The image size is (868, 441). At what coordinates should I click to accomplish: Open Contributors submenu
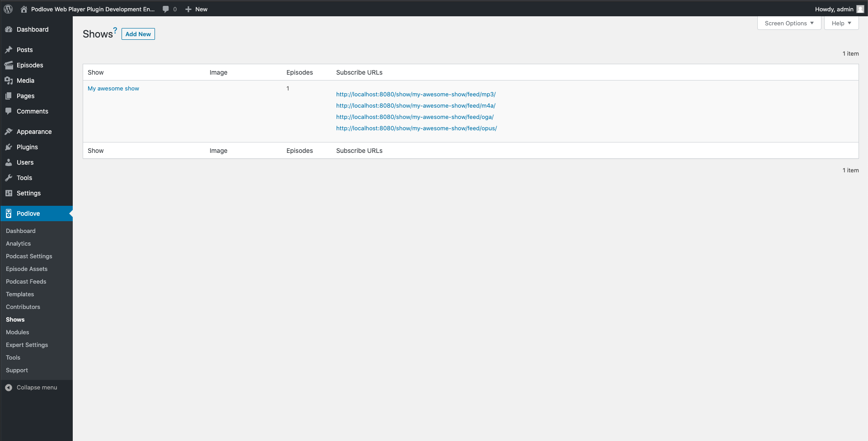tap(23, 307)
